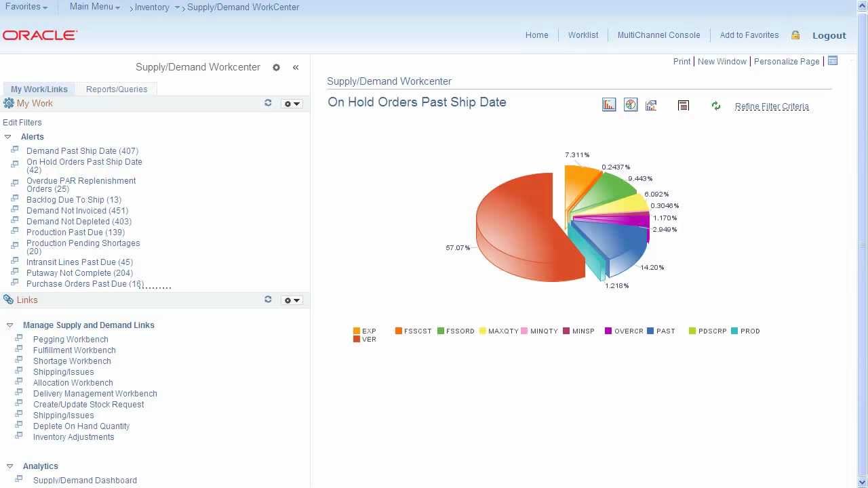The height and width of the screenshot is (488, 868).
Task: Click icon beside Allocation Workbench
Action: point(19,382)
